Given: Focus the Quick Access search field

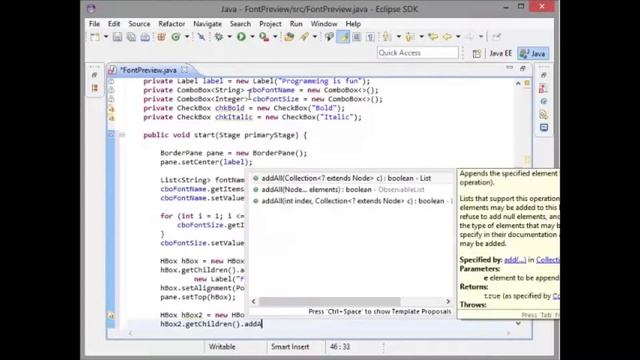Looking at the screenshot, I should pos(417,53).
